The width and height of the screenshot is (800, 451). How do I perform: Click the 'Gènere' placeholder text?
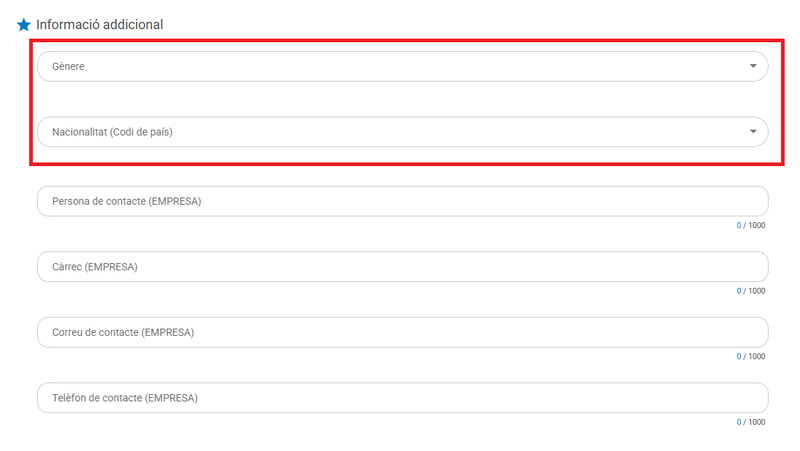coord(68,66)
